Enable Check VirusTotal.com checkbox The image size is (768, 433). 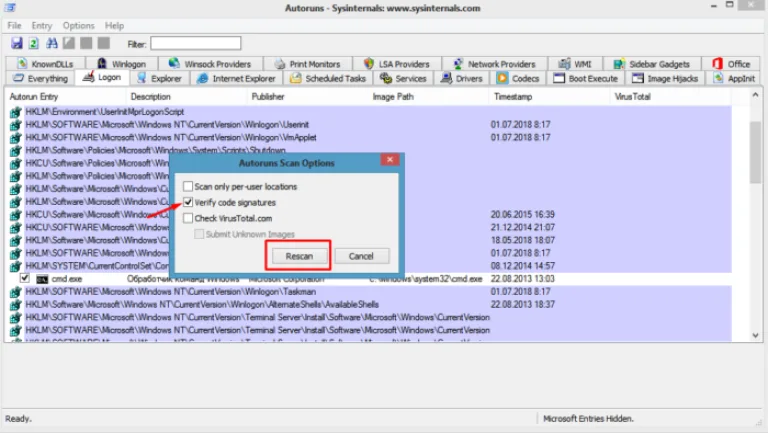pos(188,218)
